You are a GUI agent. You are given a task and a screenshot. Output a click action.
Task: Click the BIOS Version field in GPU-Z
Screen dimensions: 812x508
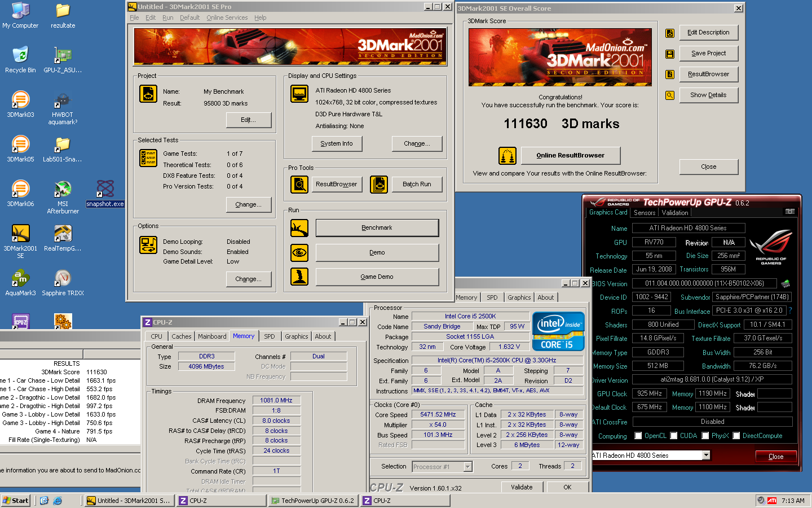click(x=704, y=283)
